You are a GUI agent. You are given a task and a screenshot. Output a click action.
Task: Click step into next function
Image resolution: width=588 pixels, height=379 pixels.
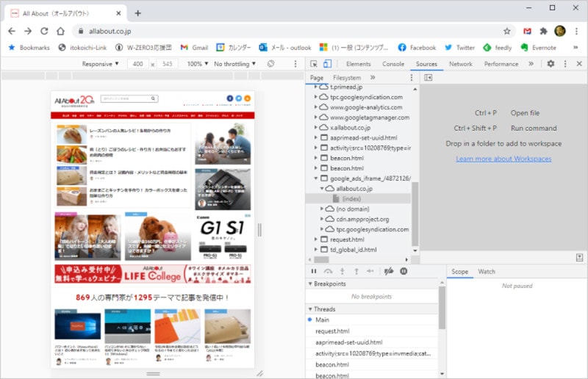point(342,271)
